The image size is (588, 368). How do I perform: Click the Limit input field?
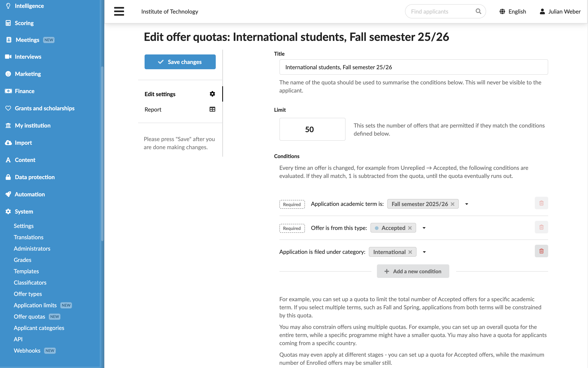click(x=312, y=129)
